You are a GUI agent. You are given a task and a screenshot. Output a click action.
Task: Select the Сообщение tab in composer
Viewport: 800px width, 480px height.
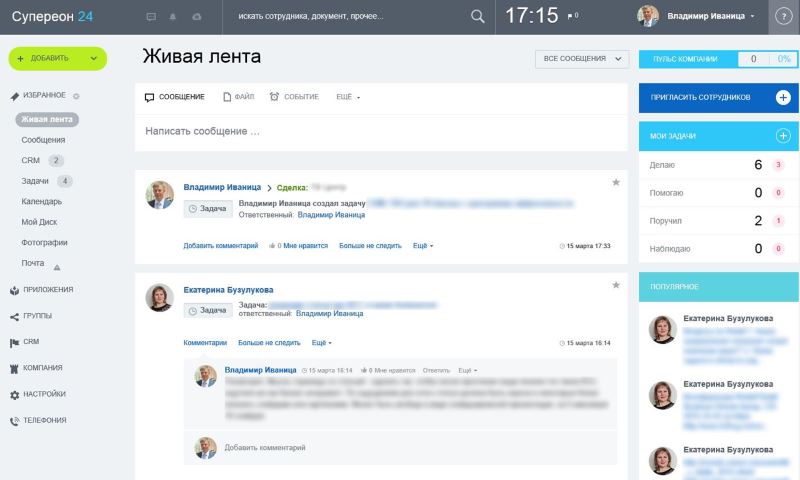(175, 97)
